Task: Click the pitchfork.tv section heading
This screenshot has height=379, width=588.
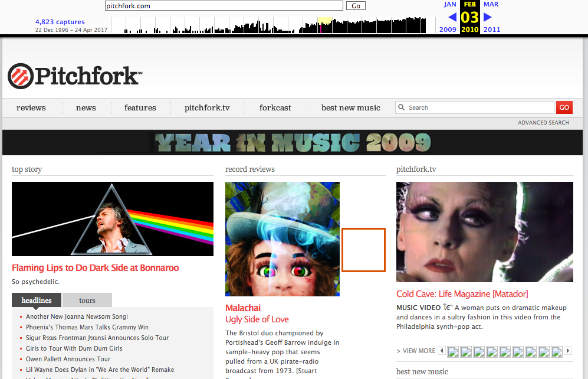Action: pos(416,169)
